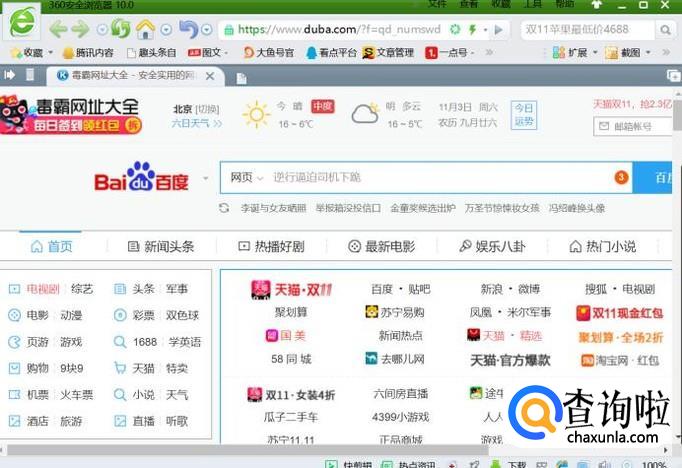Select the 首页 tab

pos(51,247)
